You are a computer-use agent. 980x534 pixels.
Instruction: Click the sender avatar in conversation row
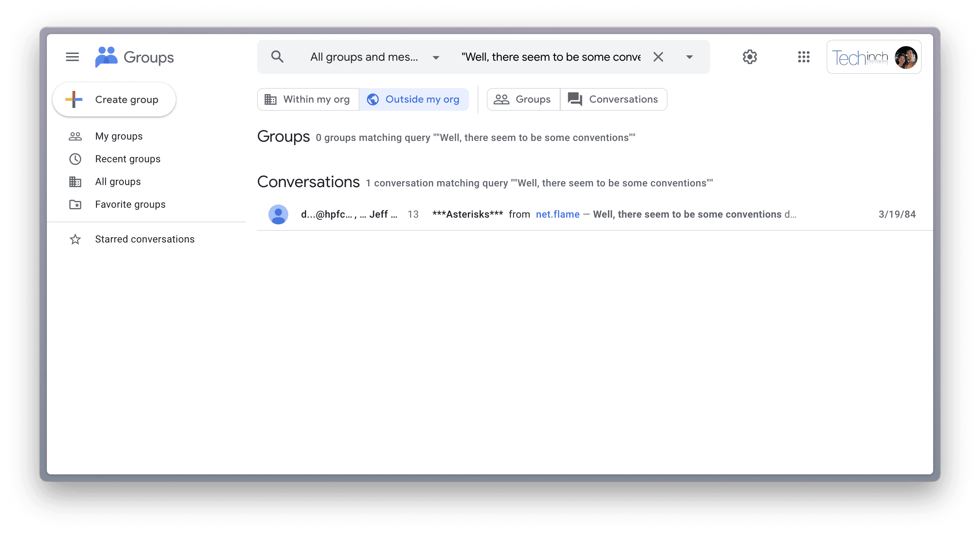pos(278,214)
